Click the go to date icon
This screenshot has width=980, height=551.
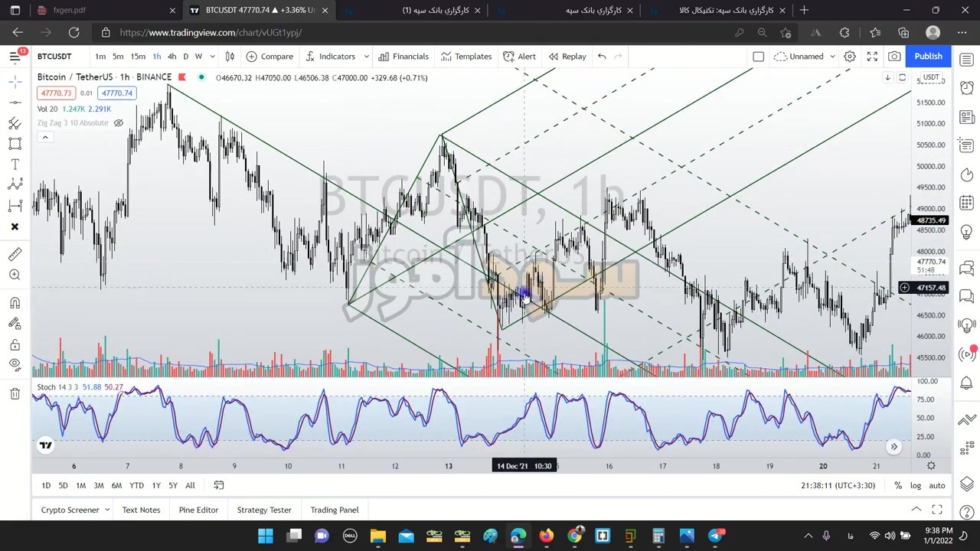point(218,485)
